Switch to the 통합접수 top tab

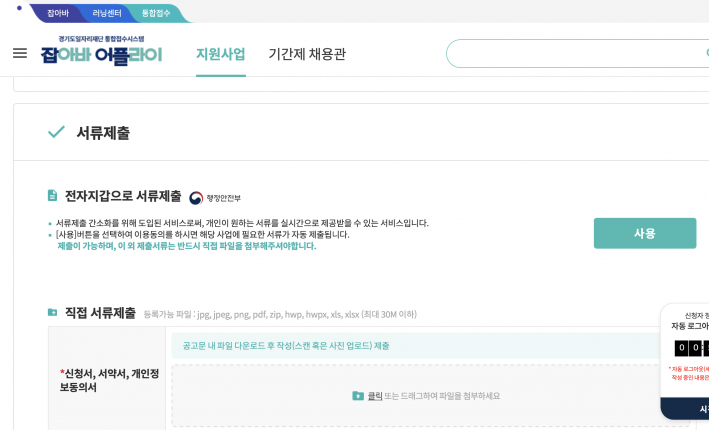156,13
